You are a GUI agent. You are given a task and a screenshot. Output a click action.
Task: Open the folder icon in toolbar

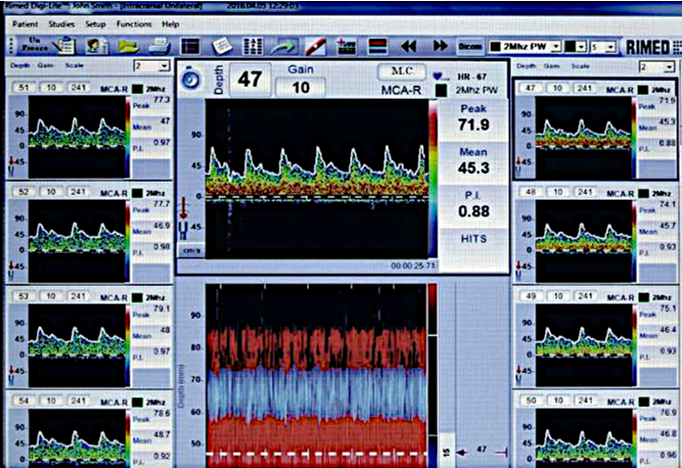128,45
